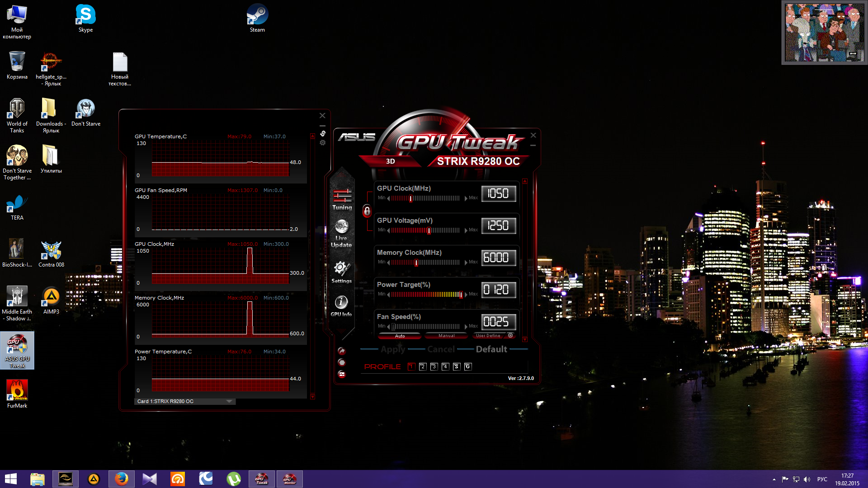Toggle the GPU clock-voltage link lock
The width and height of the screenshot is (868, 488).
pyautogui.click(x=367, y=211)
